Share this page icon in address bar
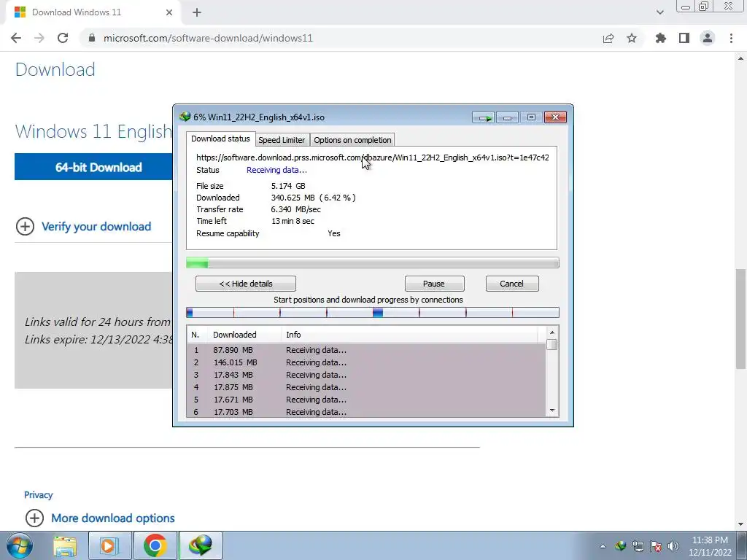The width and height of the screenshot is (747, 560). (x=608, y=38)
